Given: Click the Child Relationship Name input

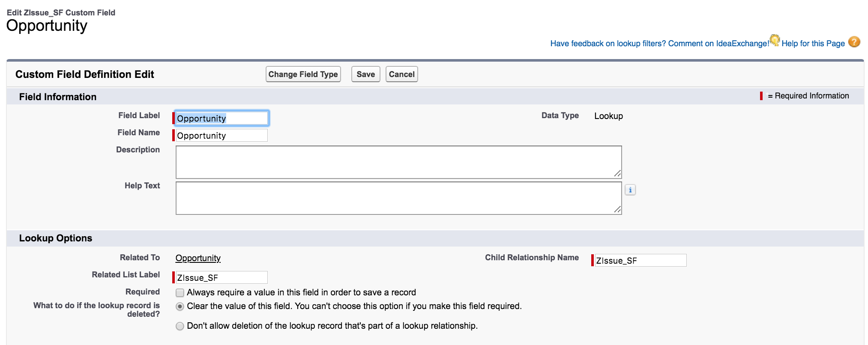Looking at the screenshot, I should pyautogui.click(x=641, y=261).
